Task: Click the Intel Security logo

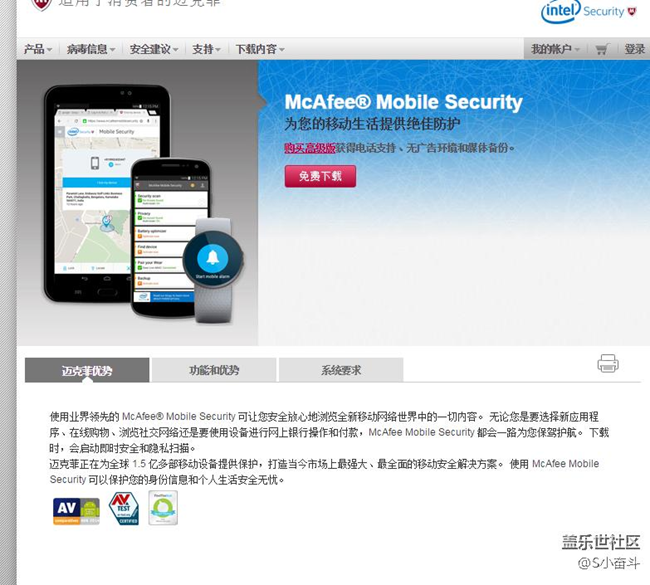Action: 589,12
